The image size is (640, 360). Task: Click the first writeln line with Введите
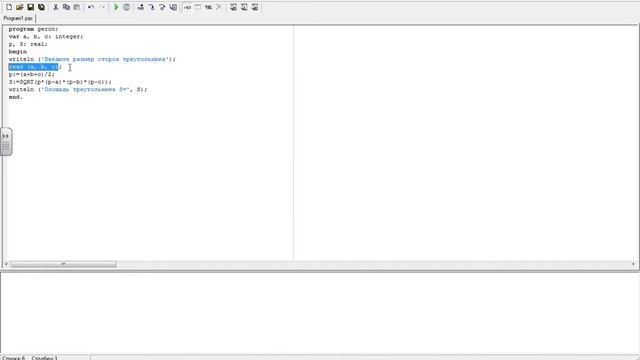tap(92, 59)
